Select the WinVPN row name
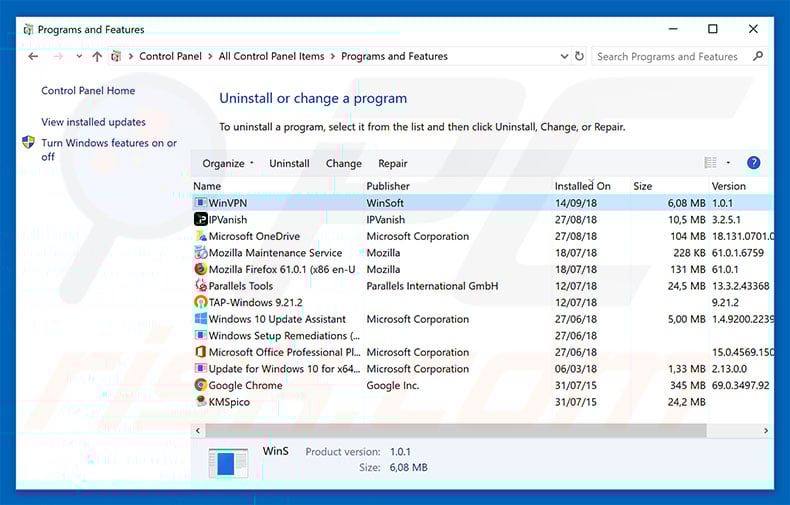 pyautogui.click(x=228, y=203)
